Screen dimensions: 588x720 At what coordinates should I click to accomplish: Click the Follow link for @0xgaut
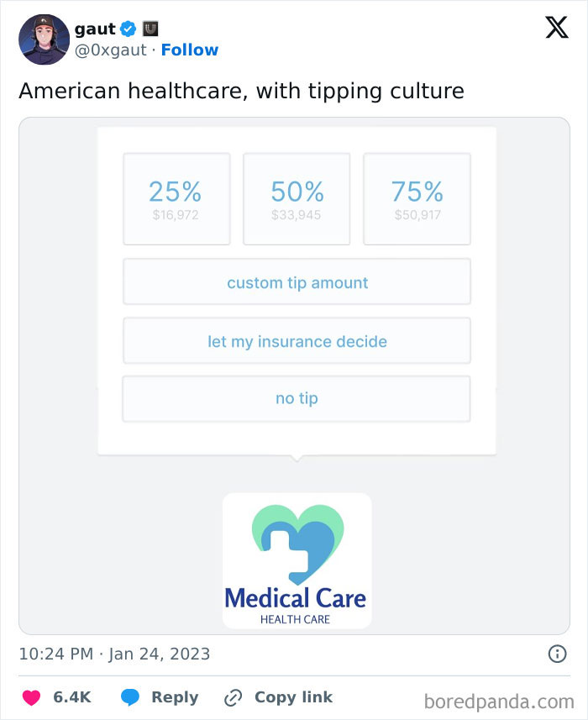coord(190,50)
